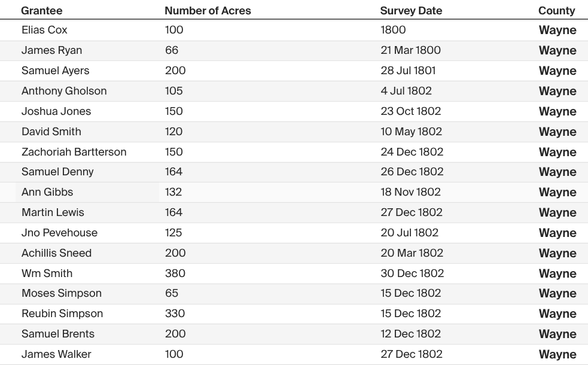The image size is (588, 365).
Task: Select the Elias Cox grantee cell
Action: (x=44, y=30)
